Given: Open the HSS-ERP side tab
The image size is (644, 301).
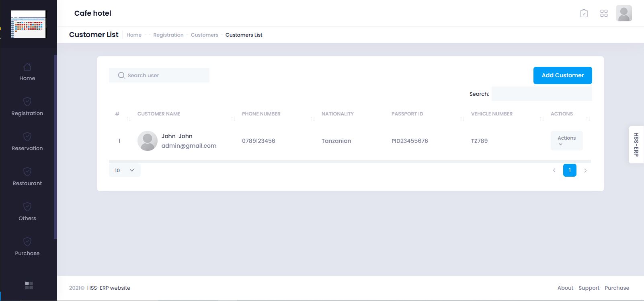Looking at the screenshot, I should (636, 144).
